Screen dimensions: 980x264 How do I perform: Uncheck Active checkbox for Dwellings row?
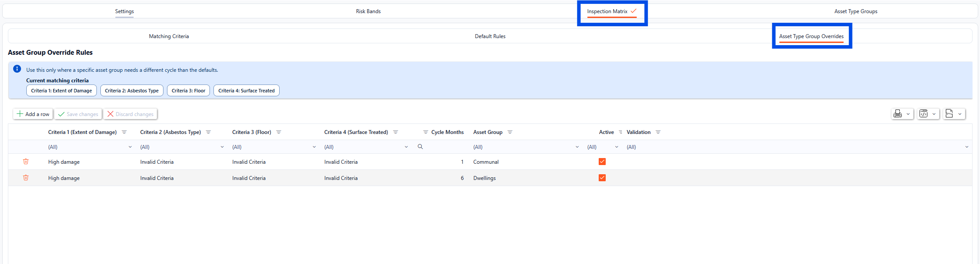click(x=602, y=178)
